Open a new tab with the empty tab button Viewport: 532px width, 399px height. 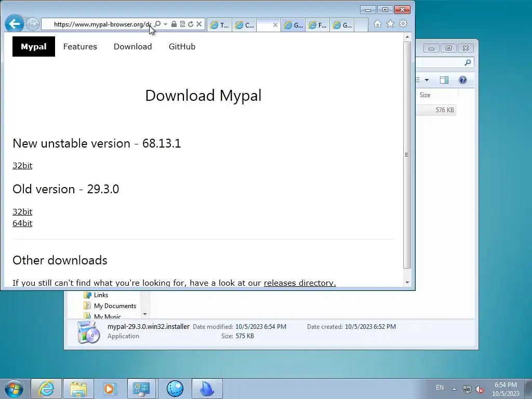[361, 25]
